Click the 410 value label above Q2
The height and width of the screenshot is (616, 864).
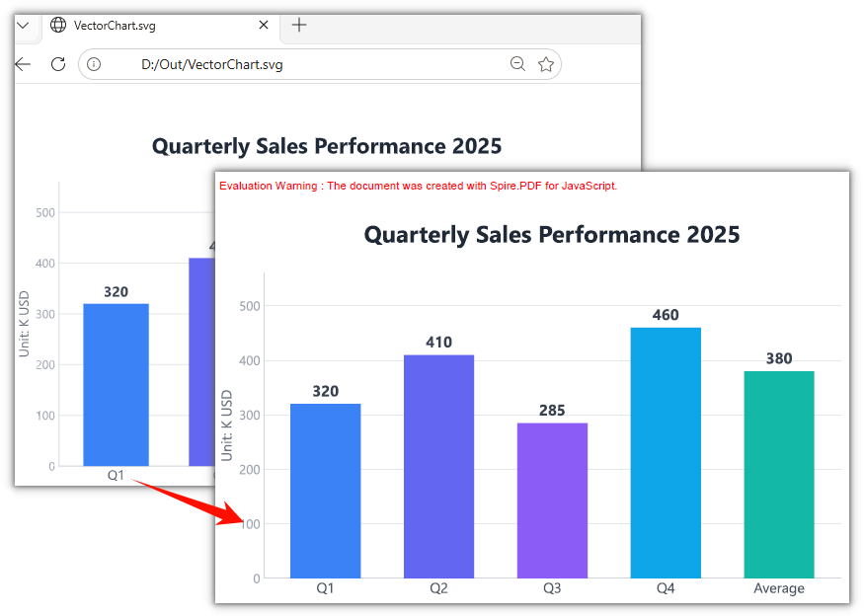coord(438,343)
